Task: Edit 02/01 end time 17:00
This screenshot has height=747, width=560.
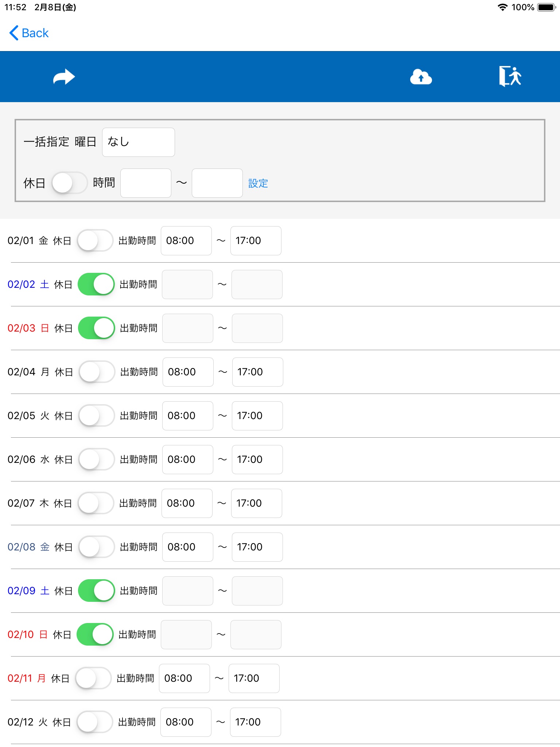Action: click(x=256, y=241)
